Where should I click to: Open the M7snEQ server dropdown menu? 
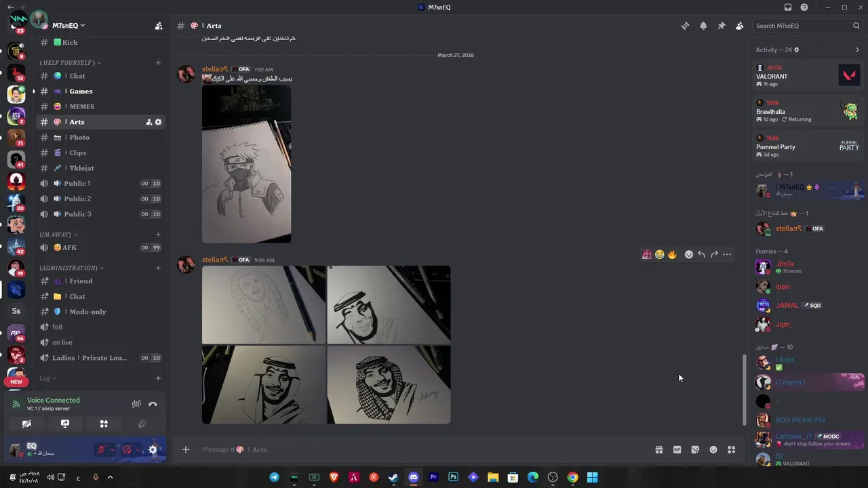(x=68, y=26)
